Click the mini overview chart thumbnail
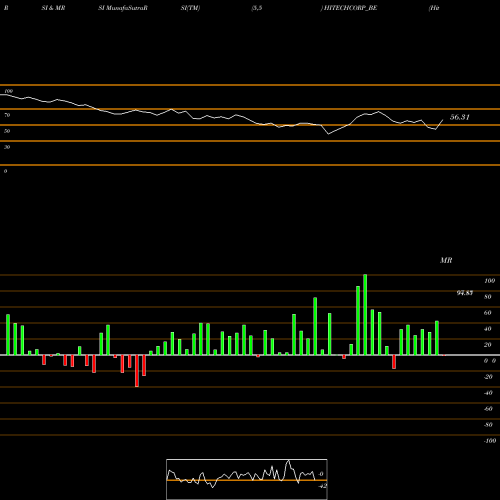500x500 pixels. coord(247,479)
